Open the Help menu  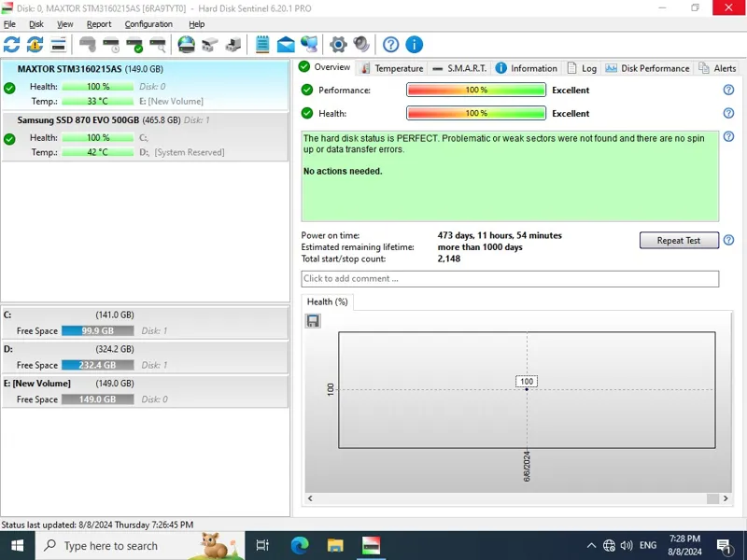tap(196, 24)
